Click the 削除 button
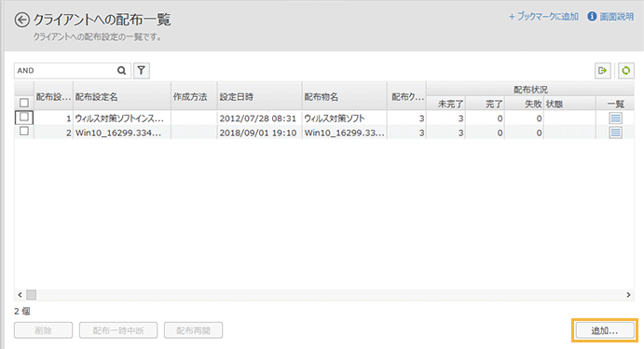 [x=43, y=330]
